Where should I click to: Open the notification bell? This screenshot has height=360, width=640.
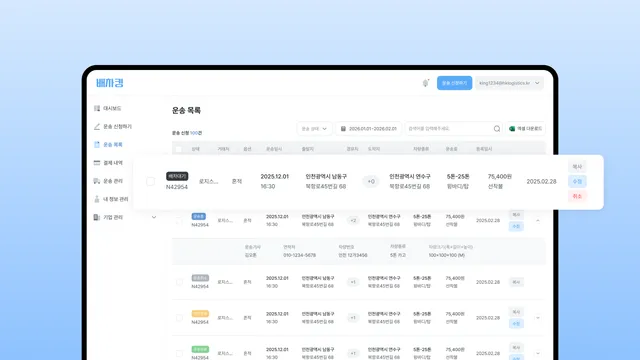425,83
